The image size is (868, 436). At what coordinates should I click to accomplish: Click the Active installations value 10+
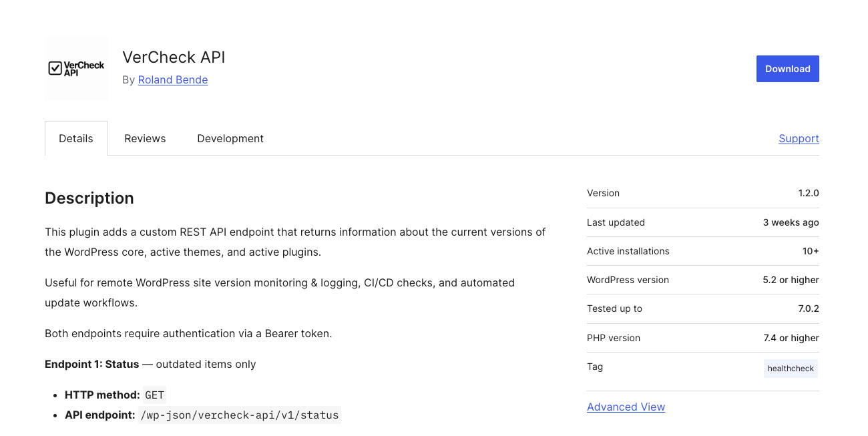pyautogui.click(x=811, y=251)
